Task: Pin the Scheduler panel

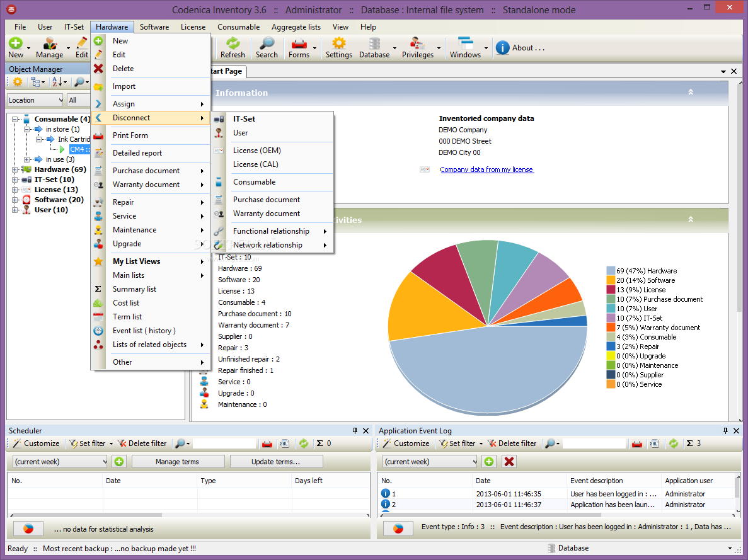Action: pyautogui.click(x=355, y=430)
